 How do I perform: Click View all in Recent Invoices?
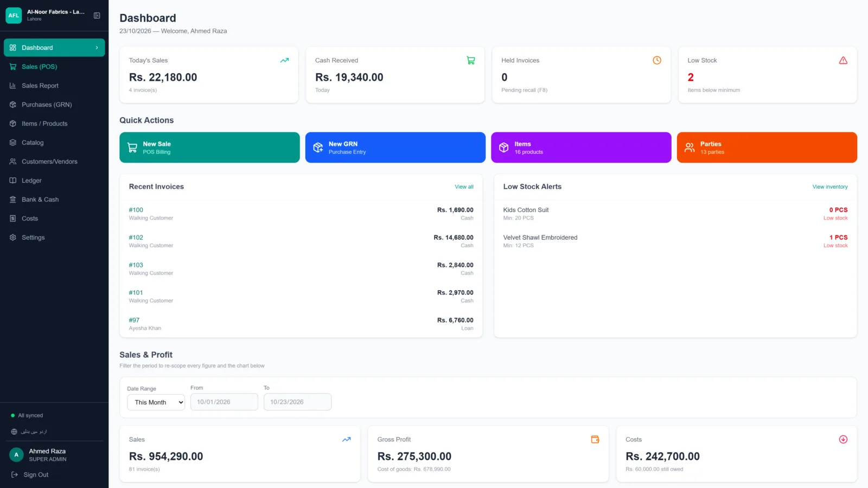[x=464, y=187]
